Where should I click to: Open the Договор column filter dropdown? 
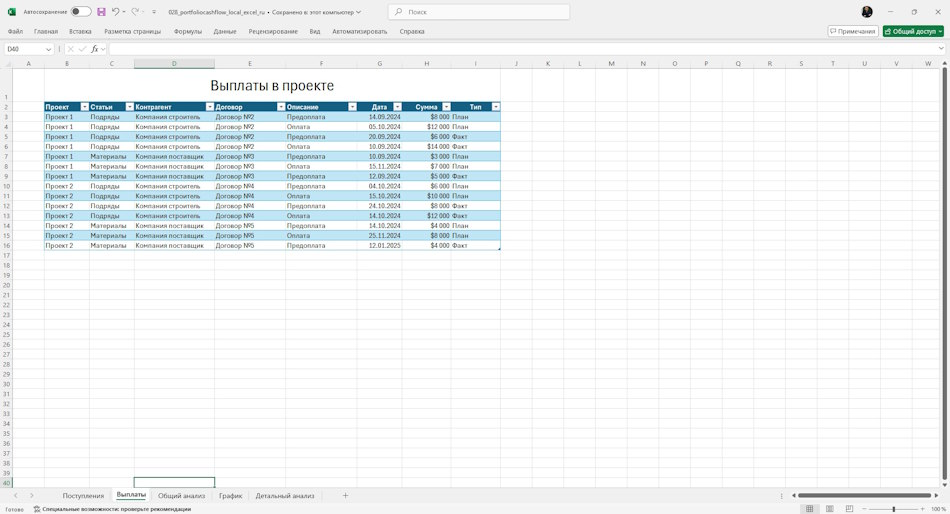point(281,107)
